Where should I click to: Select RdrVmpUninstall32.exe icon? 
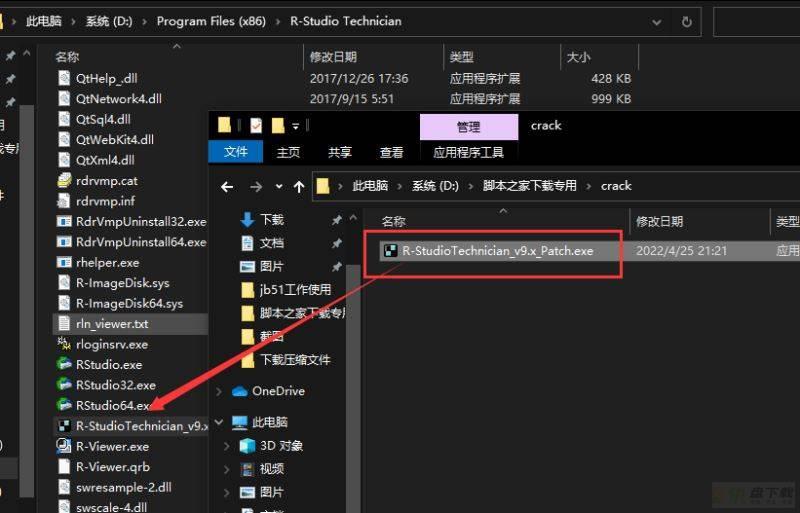tap(64, 222)
